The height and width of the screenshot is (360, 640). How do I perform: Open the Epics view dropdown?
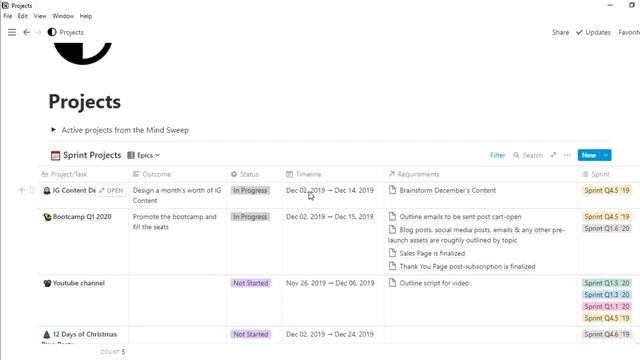149,155
